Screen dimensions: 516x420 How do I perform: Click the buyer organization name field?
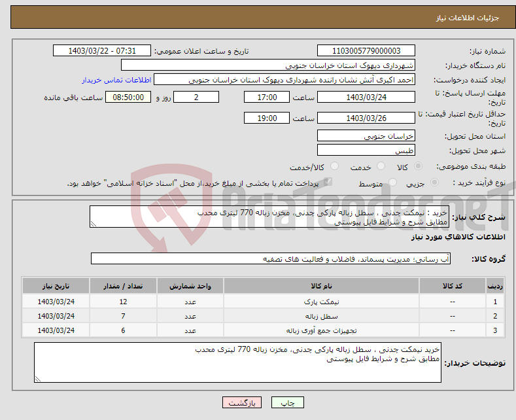pyautogui.click(x=268, y=65)
